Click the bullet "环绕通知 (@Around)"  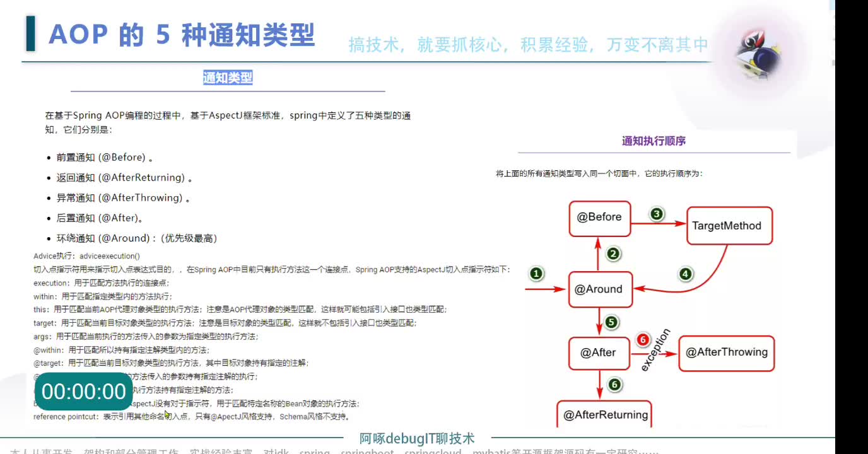pos(103,238)
